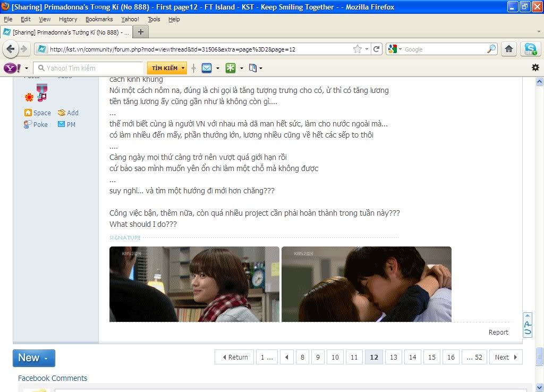Reload the page with the refresh icon

point(377,49)
